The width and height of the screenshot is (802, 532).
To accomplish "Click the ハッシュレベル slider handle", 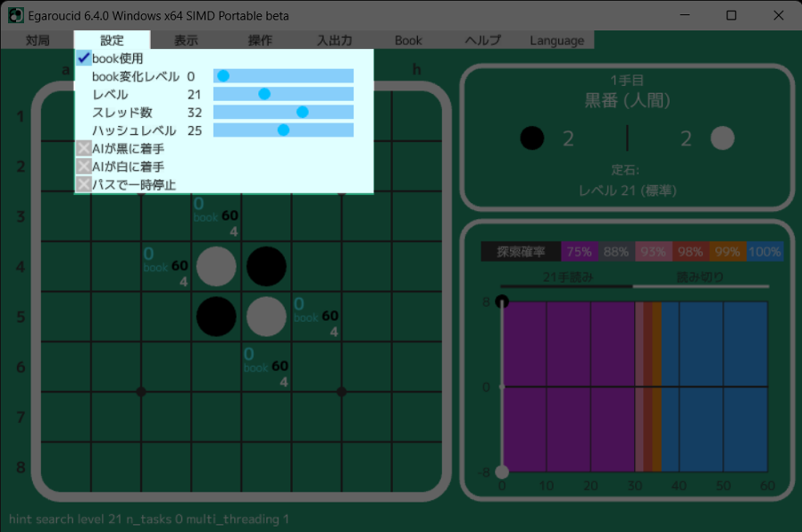I will pos(283,130).
